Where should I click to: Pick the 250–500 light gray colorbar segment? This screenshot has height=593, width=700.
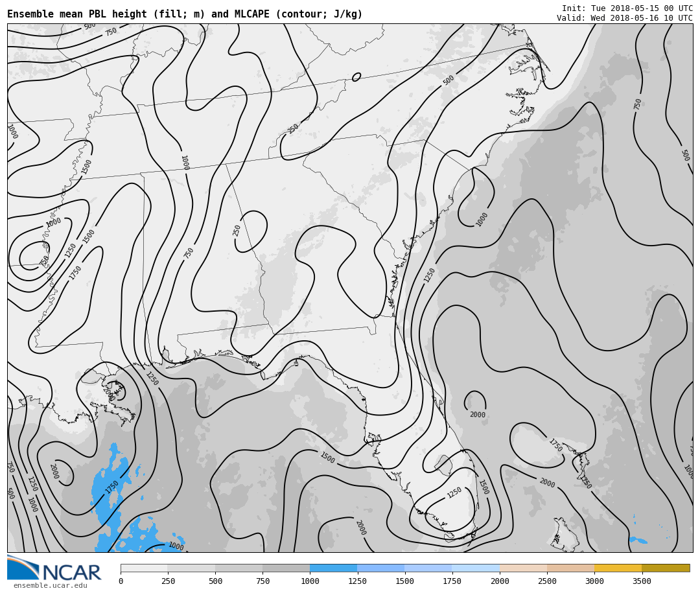click(x=191, y=568)
